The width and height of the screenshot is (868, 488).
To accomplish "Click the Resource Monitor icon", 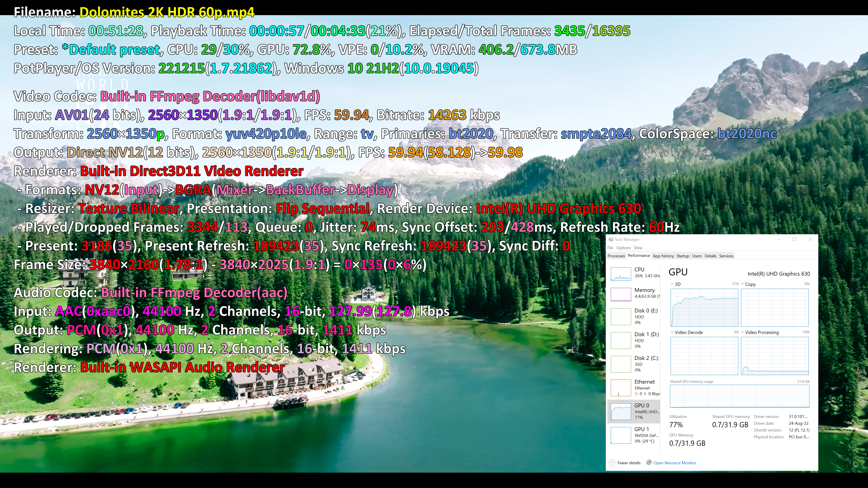I will (649, 462).
